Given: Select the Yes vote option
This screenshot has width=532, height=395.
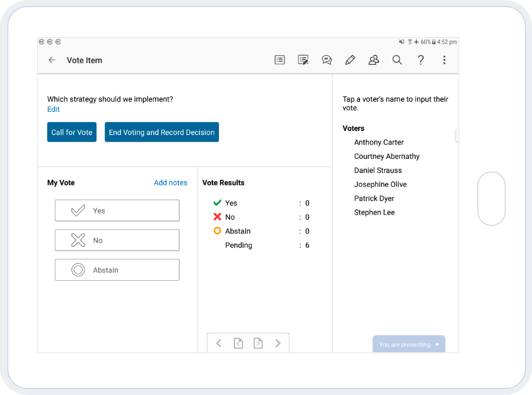Looking at the screenshot, I should point(117,211).
